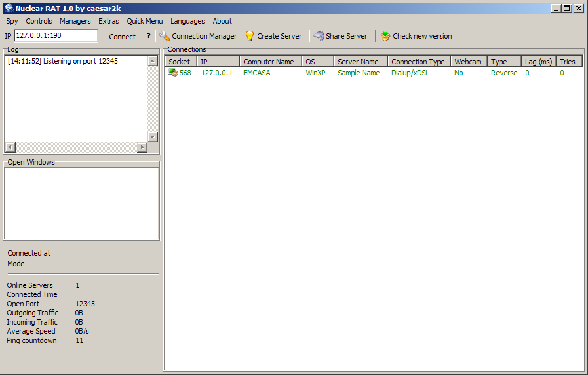
Task: Click the Nuclear RAT title bar icon
Action: click(9, 8)
